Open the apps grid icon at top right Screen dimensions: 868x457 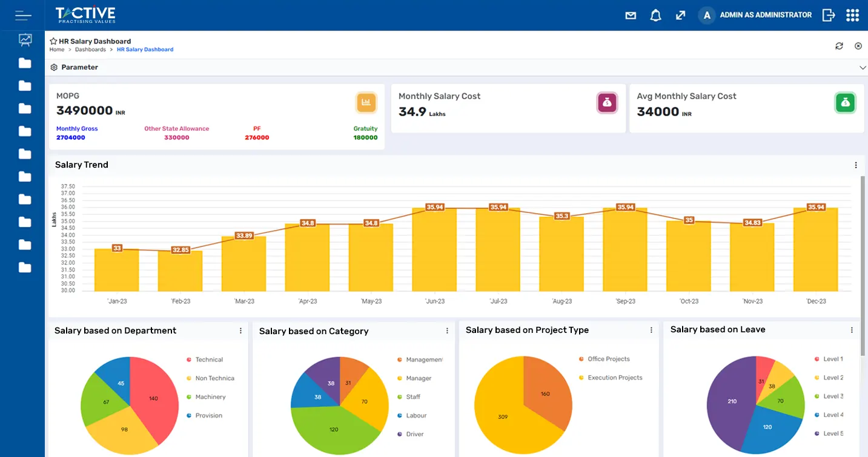852,15
